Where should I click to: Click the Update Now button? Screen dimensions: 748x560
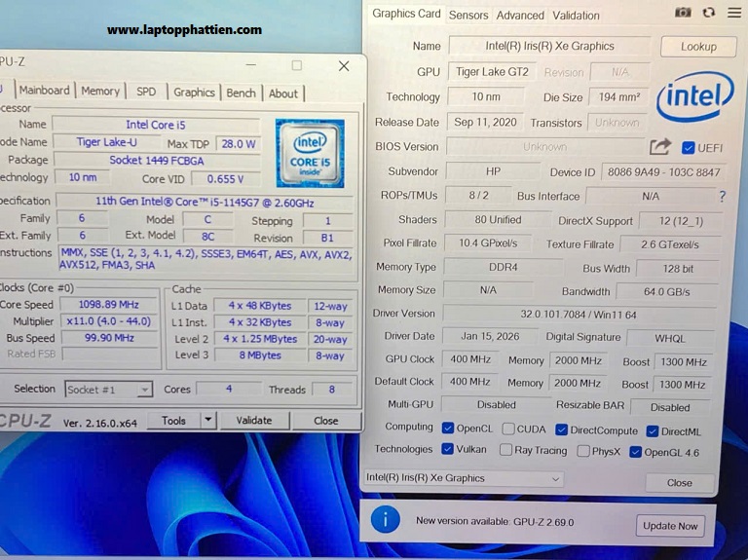670,526
